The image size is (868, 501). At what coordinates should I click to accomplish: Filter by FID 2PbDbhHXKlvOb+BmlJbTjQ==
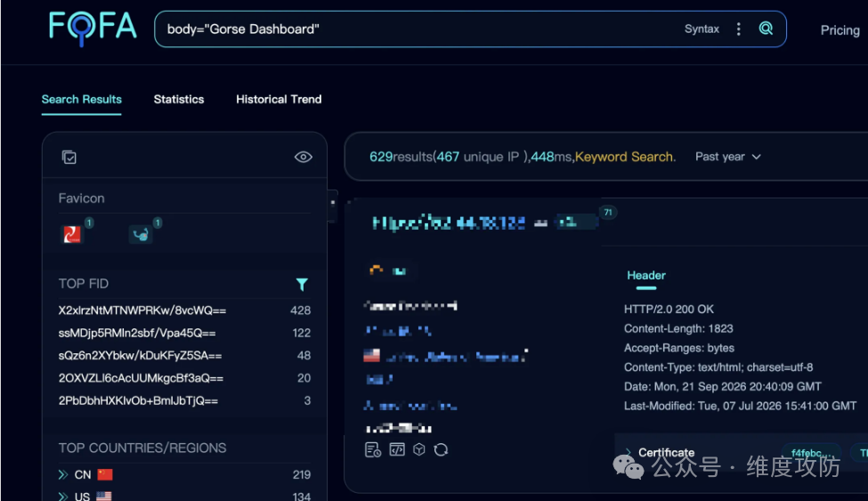tap(138, 400)
